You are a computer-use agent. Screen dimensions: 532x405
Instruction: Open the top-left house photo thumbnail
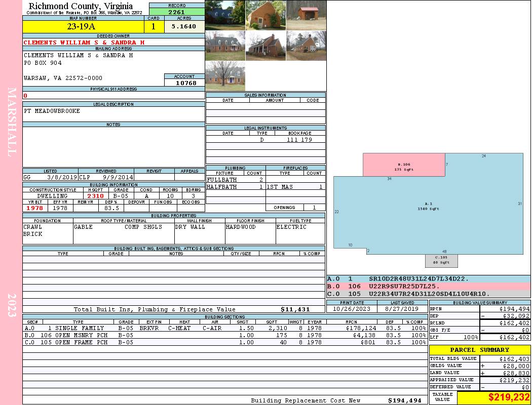(225, 15)
